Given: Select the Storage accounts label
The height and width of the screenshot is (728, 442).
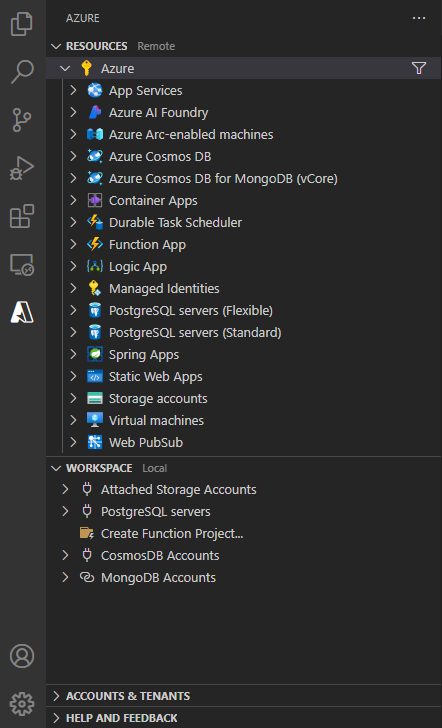Looking at the screenshot, I should [x=158, y=398].
